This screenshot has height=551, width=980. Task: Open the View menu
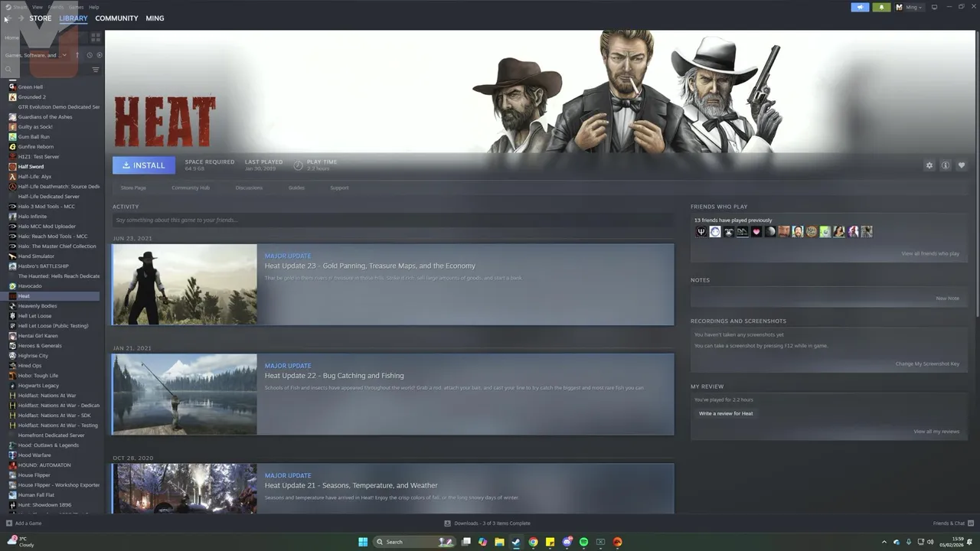[38, 7]
